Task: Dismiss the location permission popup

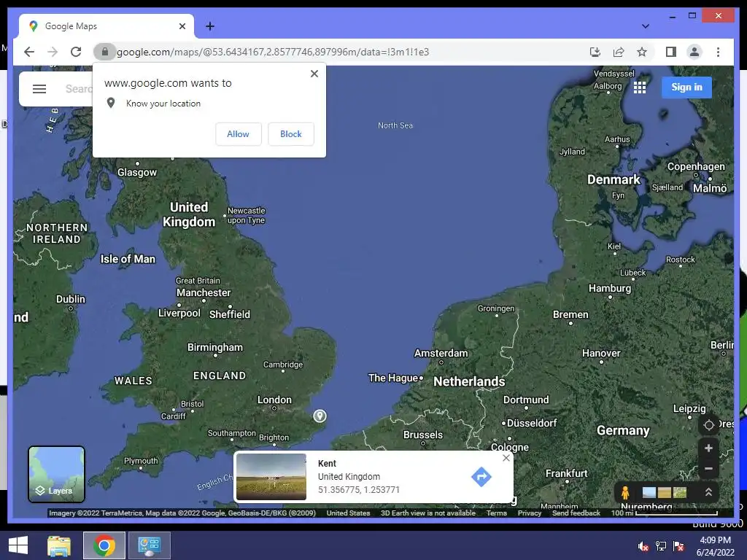Action: [x=314, y=74]
